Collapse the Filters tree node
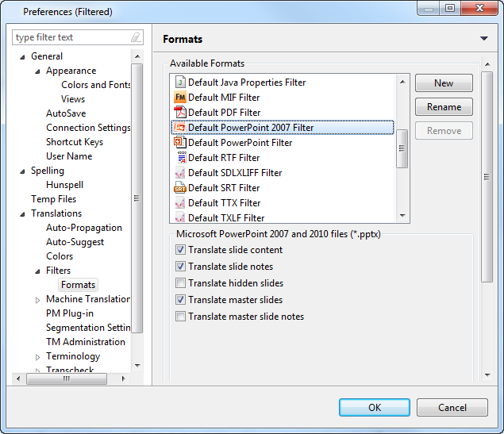The height and width of the screenshot is (434, 504). (37, 271)
